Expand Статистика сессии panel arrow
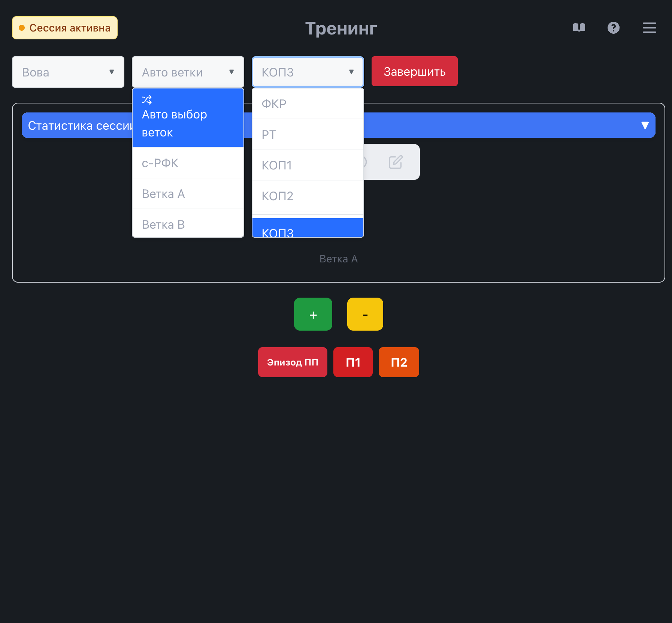This screenshot has height=623, width=672. [x=645, y=125]
